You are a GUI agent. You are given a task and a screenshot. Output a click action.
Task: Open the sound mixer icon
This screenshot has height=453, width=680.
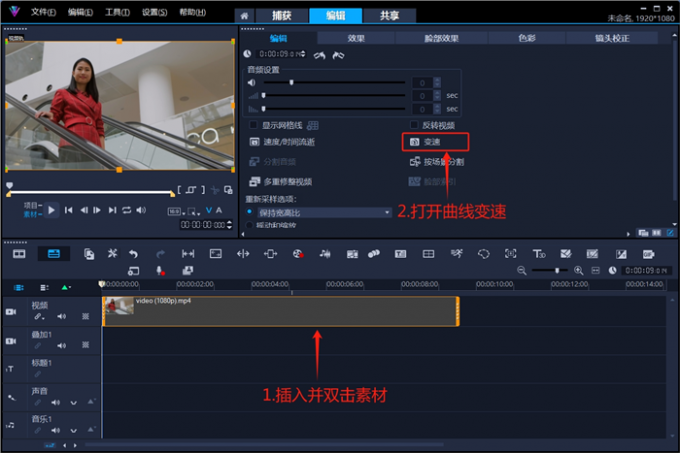click(x=325, y=254)
